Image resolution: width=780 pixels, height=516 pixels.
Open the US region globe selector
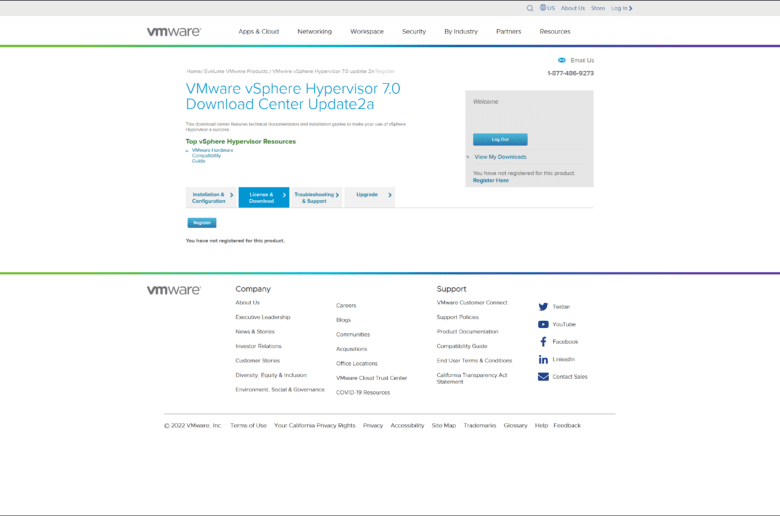547,8
